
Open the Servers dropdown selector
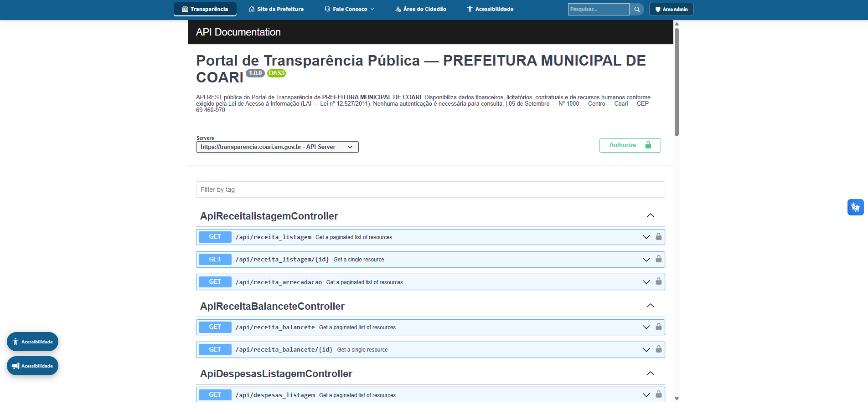tap(277, 147)
